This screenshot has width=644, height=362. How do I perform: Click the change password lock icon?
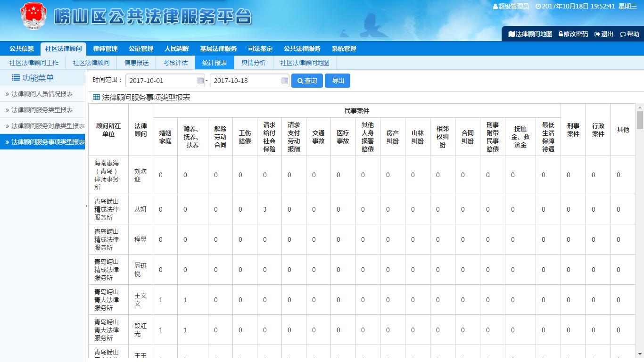561,34
